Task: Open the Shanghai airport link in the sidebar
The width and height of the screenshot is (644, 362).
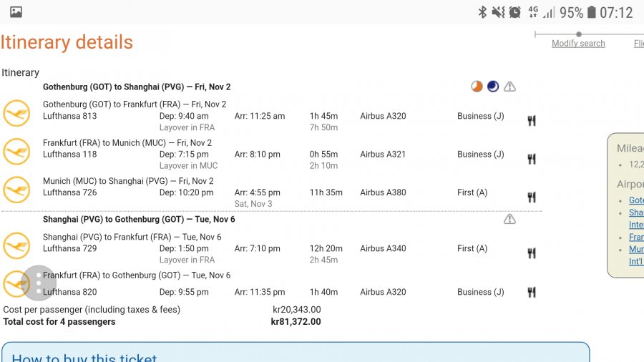Action: (x=635, y=212)
